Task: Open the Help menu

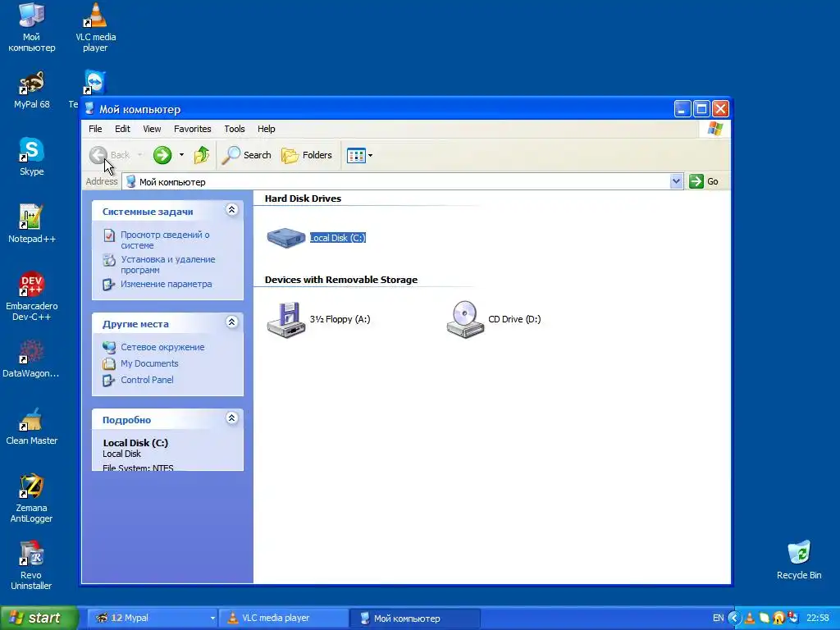Action: [x=266, y=129]
